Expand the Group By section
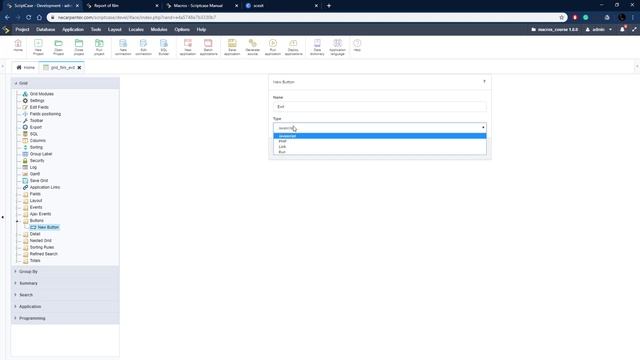 65,271
